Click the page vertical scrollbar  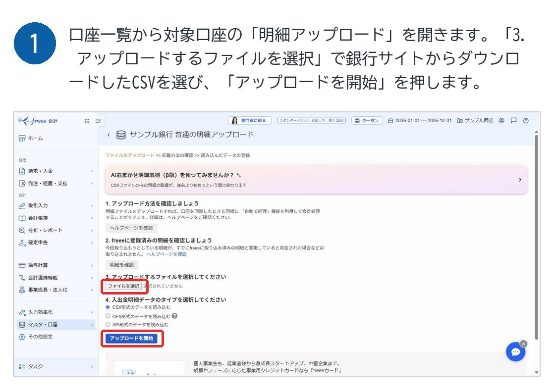coord(537,237)
